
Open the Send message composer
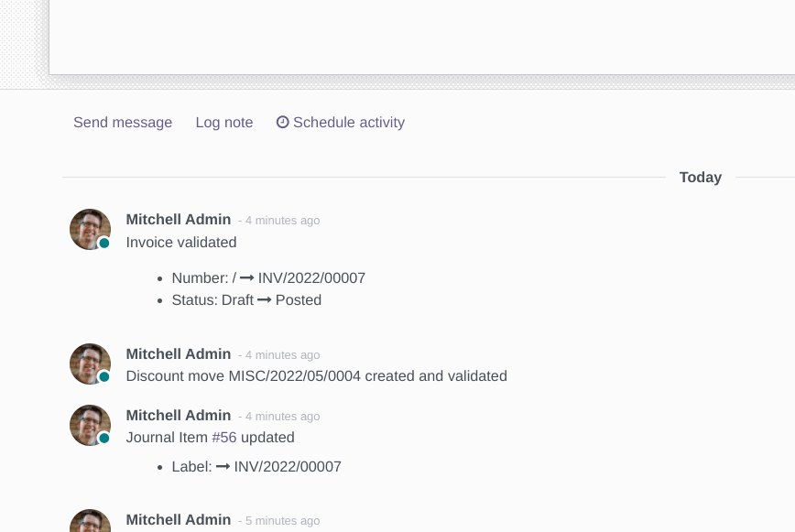point(123,122)
